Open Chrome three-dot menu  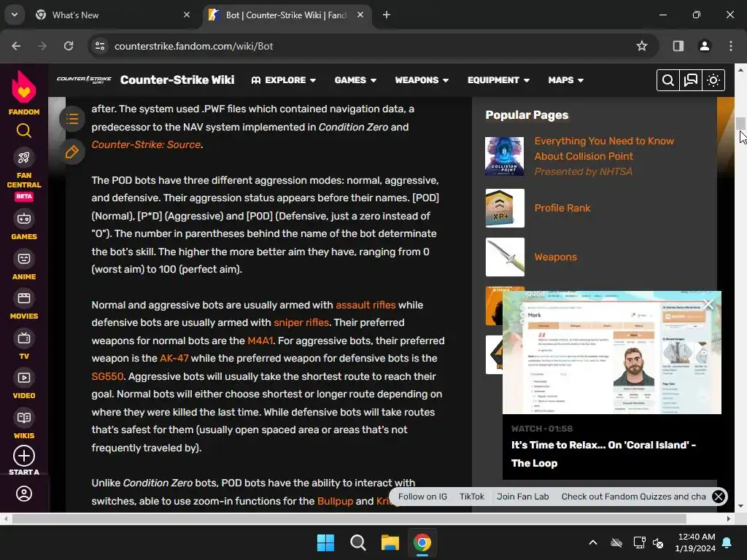click(x=731, y=46)
